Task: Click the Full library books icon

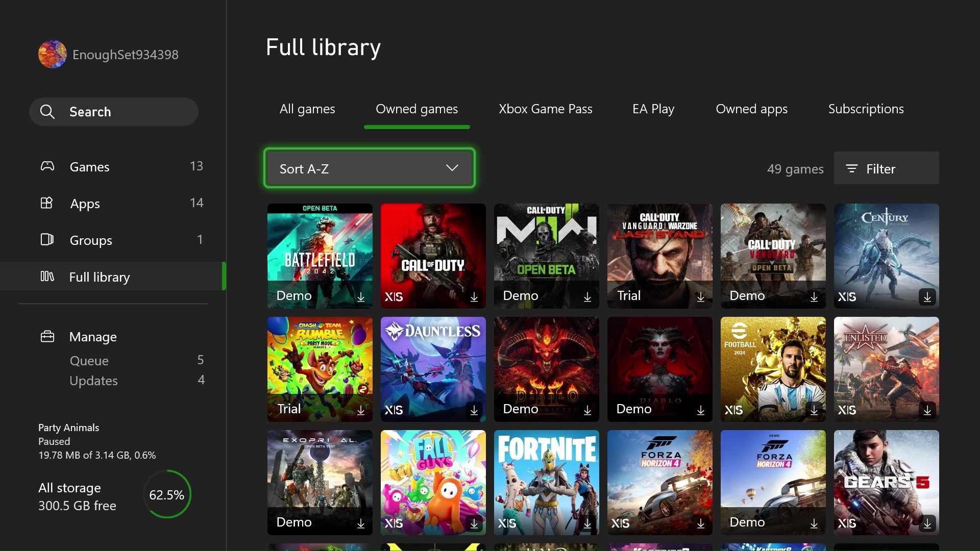Action: tap(47, 277)
